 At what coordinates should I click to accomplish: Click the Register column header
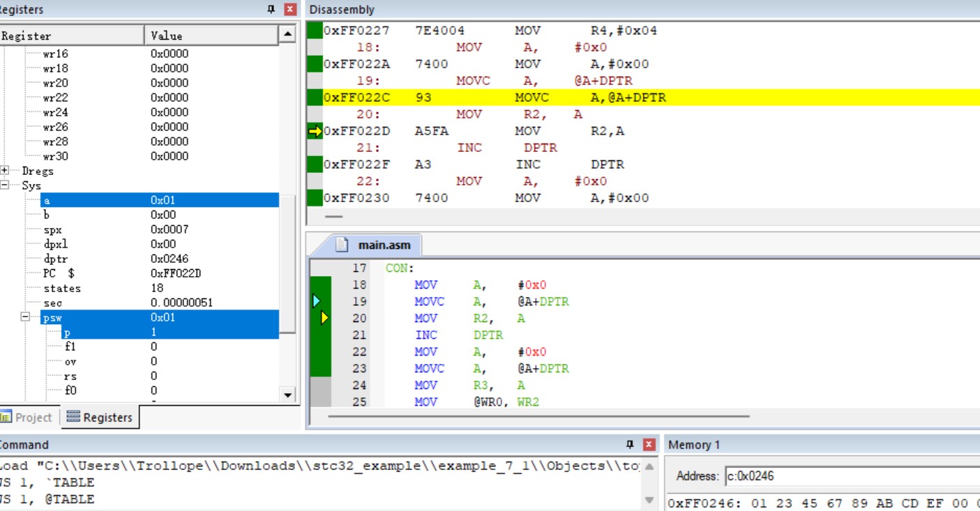click(x=72, y=36)
